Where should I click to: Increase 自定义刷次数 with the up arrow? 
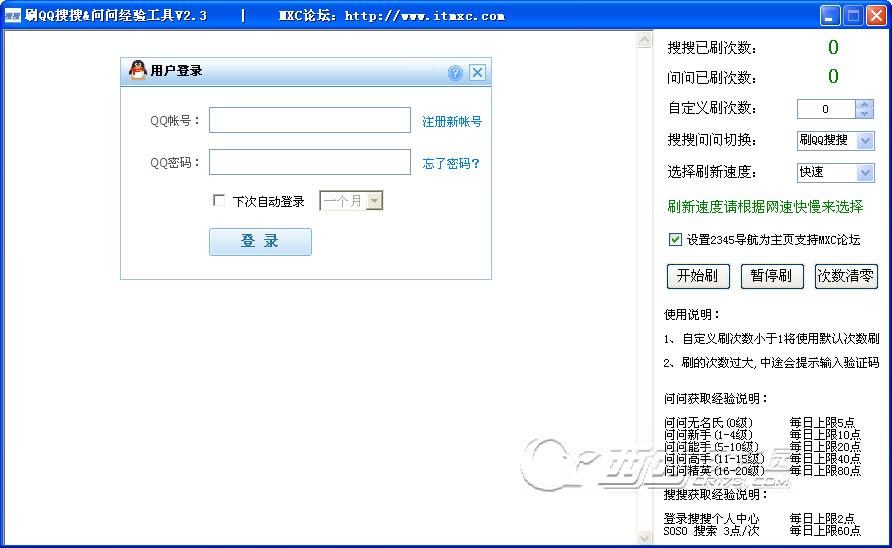point(864,104)
